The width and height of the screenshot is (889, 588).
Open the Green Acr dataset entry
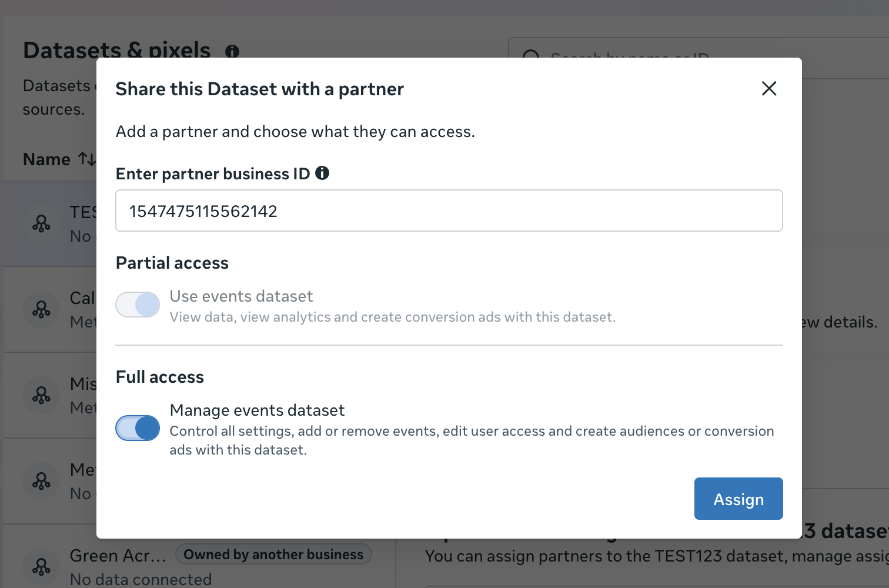(118, 556)
